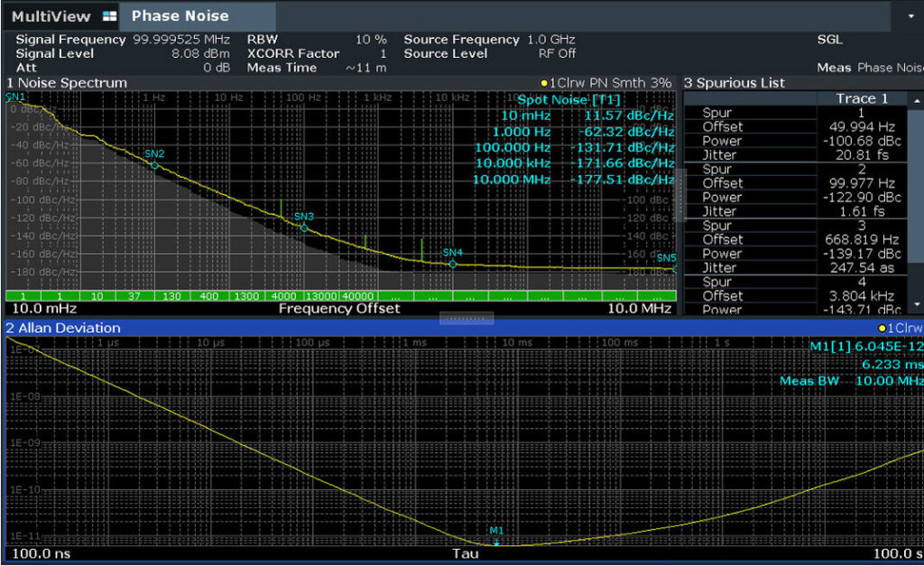Click the 4000 segment in green progress bar
The width and height of the screenshot is (924, 566).
click(284, 296)
